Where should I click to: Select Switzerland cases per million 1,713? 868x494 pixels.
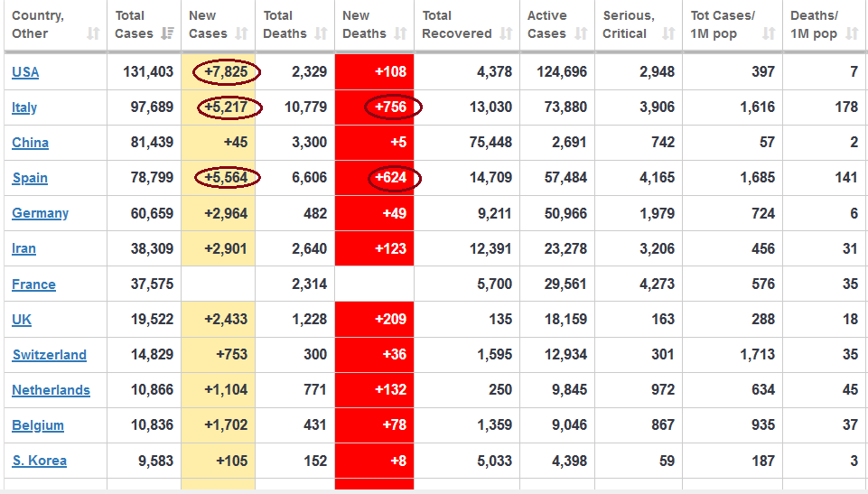pyautogui.click(x=757, y=355)
